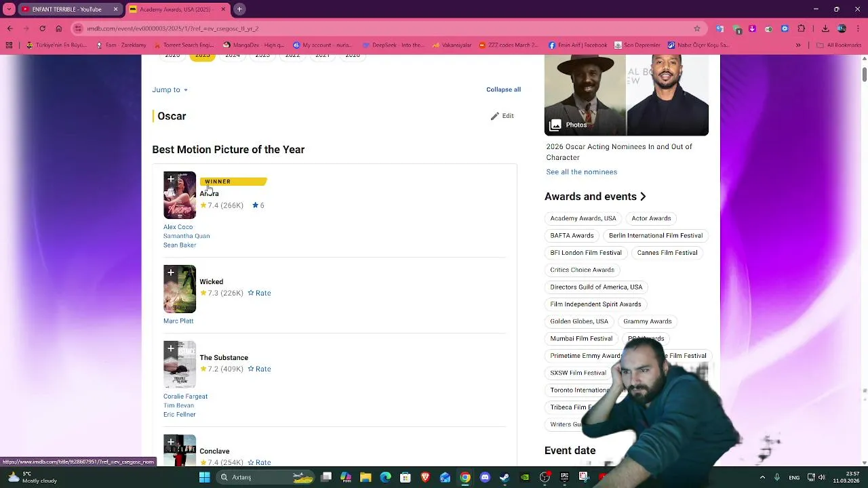This screenshot has height=488, width=868.
Task: Click the page vertical scrollbar thumb
Action: point(864,73)
